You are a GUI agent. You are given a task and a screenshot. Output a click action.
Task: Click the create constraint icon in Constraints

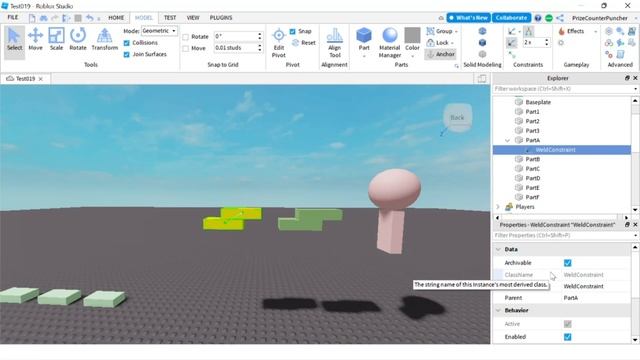(512, 31)
